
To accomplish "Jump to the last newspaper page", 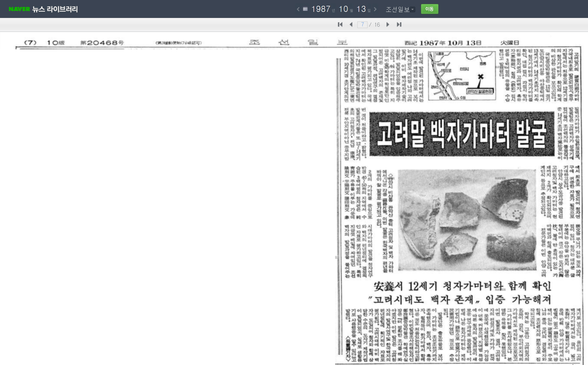I will (399, 25).
